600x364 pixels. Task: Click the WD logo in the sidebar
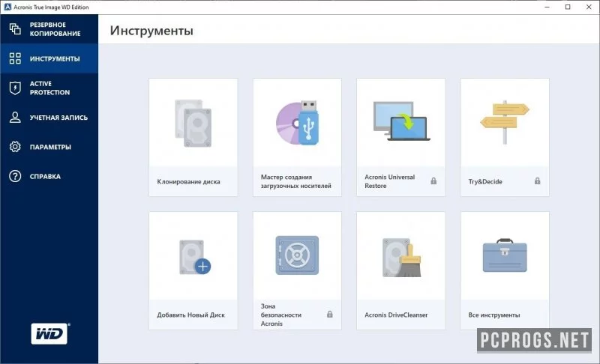point(50,334)
